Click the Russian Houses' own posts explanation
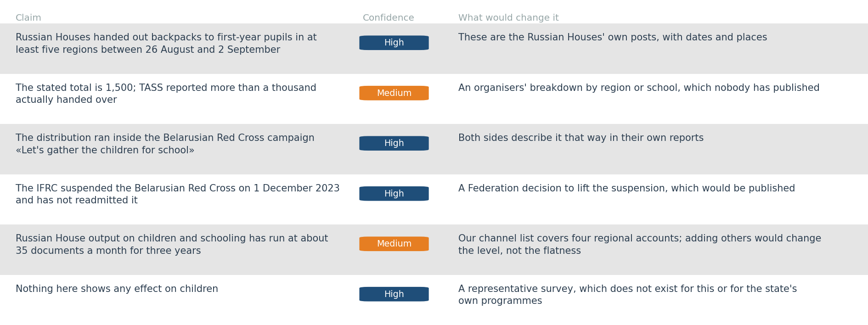The height and width of the screenshot is (325, 868). pyautogui.click(x=613, y=38)
